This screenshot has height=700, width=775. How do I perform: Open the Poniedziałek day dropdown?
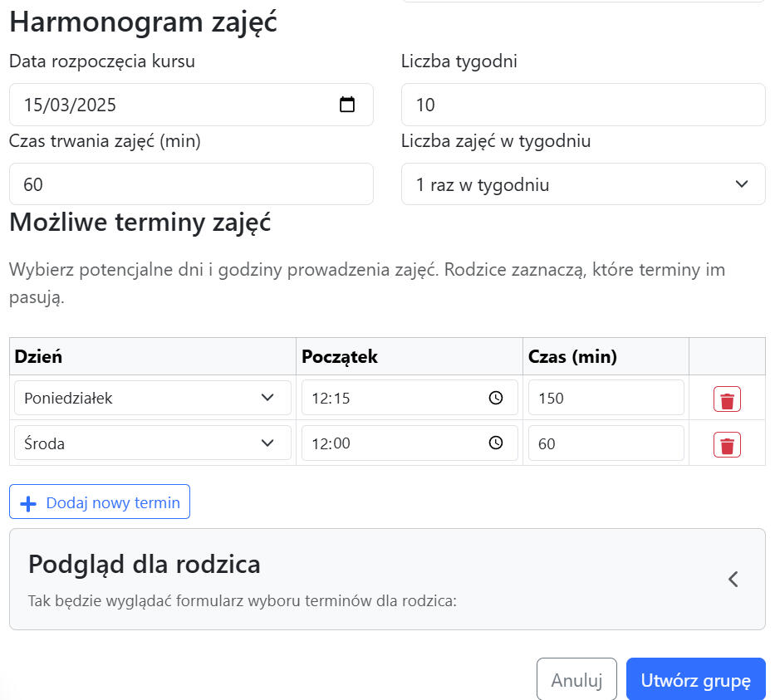152,398
